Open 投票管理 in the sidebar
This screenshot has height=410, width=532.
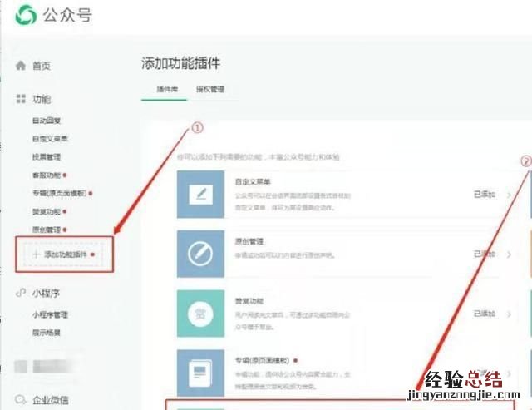coord(47,157)
